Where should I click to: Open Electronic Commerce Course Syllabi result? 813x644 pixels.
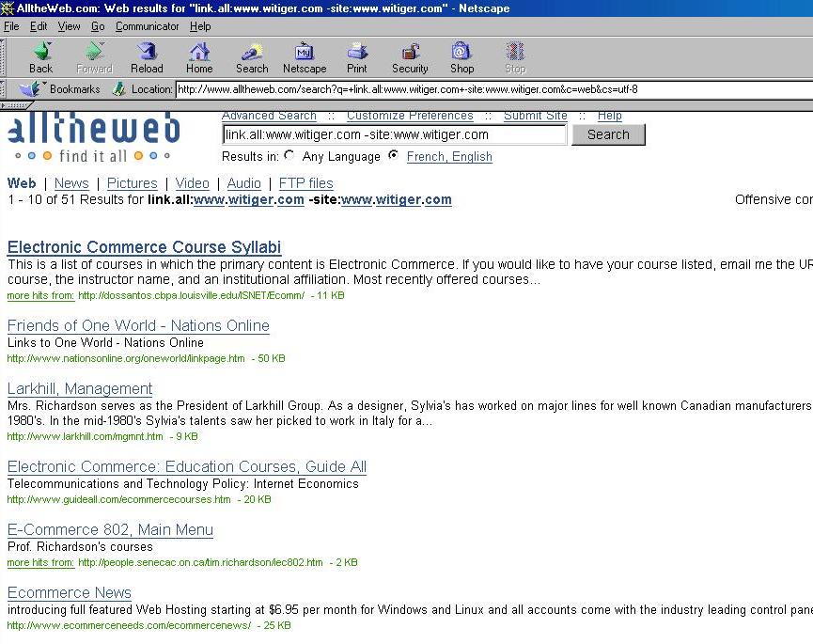coord(144,247)
